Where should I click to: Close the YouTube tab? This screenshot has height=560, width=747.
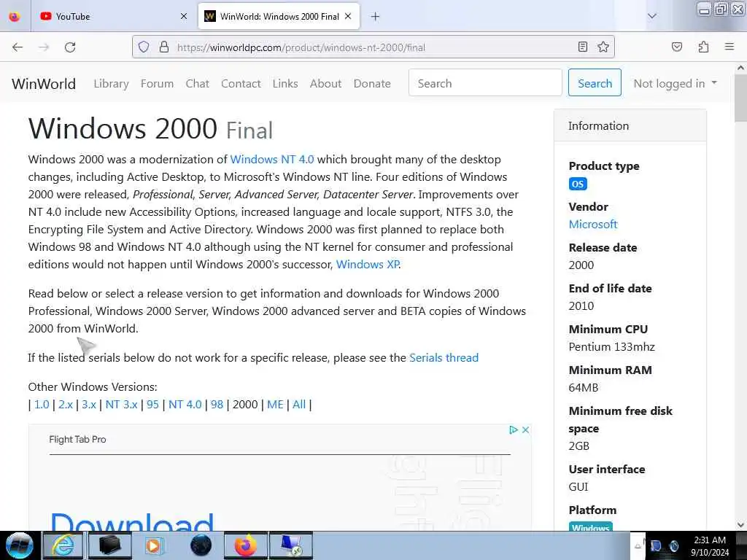(184, 17)
